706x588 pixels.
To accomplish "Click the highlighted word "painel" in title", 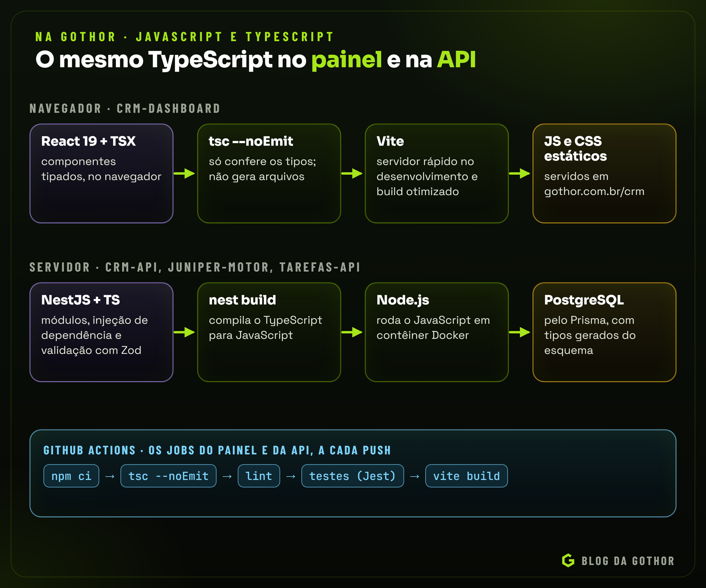I will point(347,60).
